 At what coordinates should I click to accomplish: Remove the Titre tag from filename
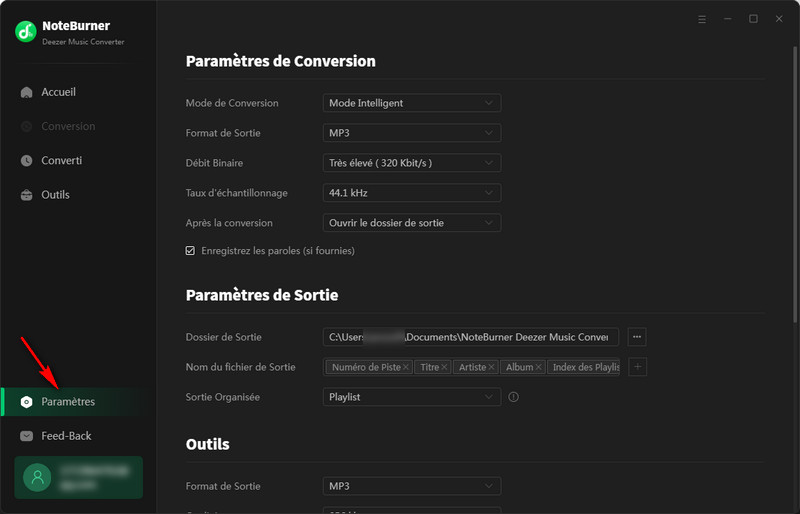point(444,367)
